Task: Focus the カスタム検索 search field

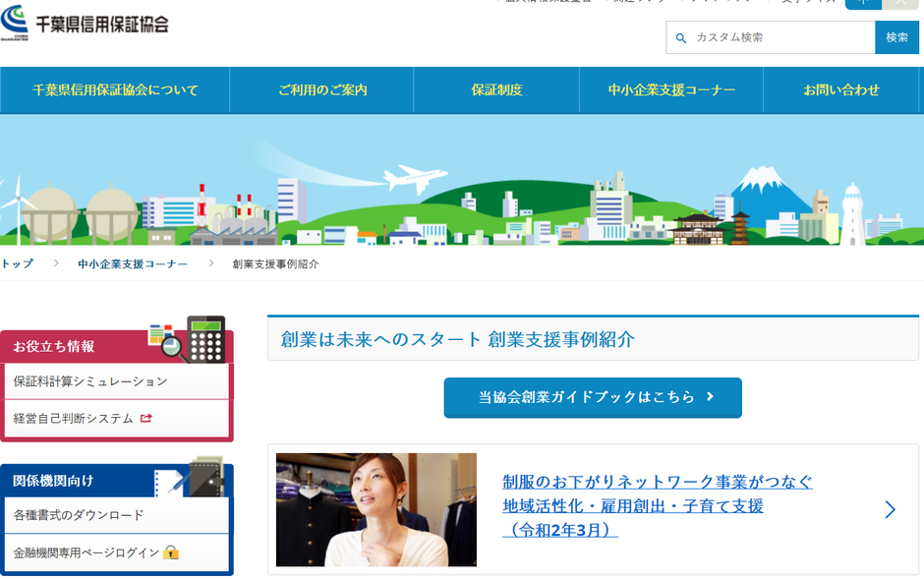Action: 771,37
